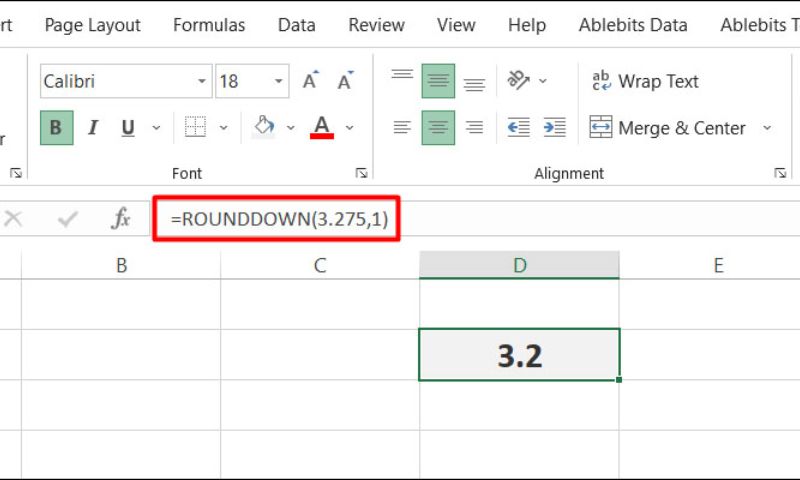Open the fill color dropdown arrow
The width and height of the screenshot is (800, 480).
coord(291,128)
